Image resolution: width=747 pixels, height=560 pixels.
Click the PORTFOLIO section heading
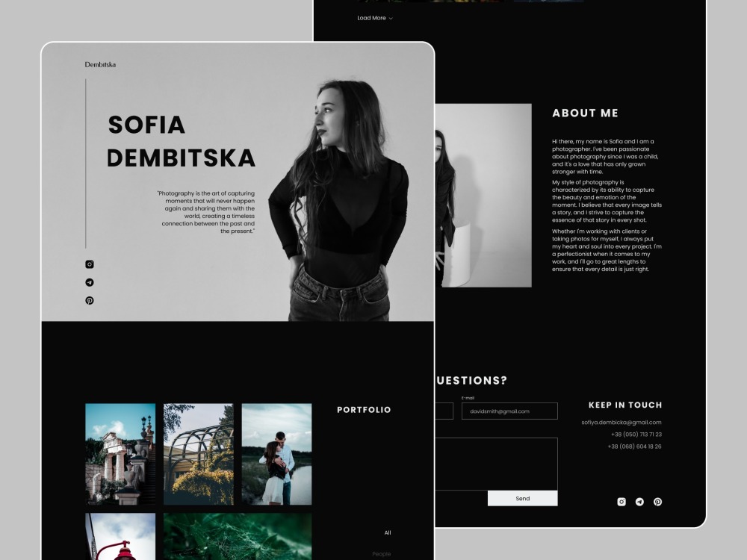pos(364,410)
